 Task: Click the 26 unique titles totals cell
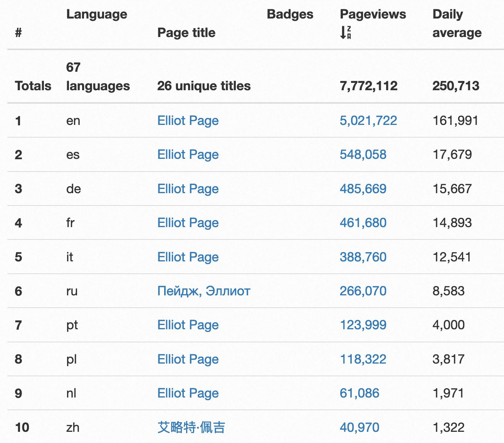coord(204,86)
